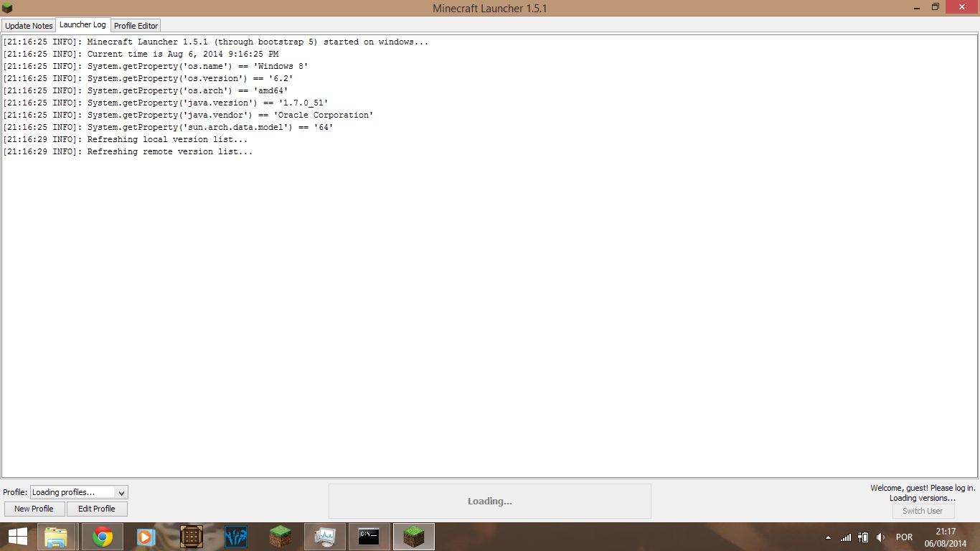Viewport: 980px width, 551px height.
Task: Click the "Loading versions..." status text
Action: (x=923, y=498)
